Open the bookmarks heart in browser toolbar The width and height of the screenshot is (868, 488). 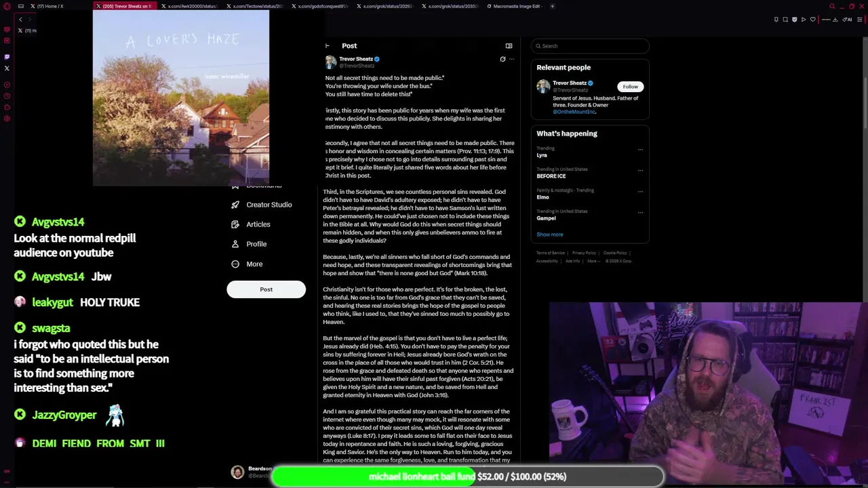tap(813, 19)
